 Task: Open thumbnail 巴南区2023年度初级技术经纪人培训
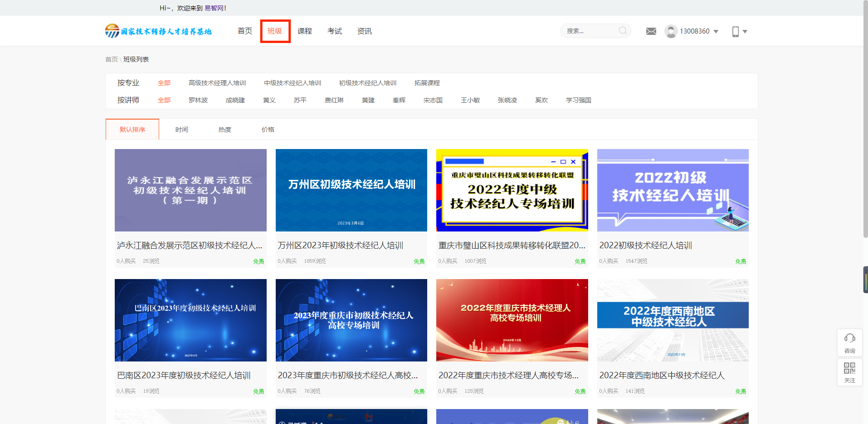(190, 320)
